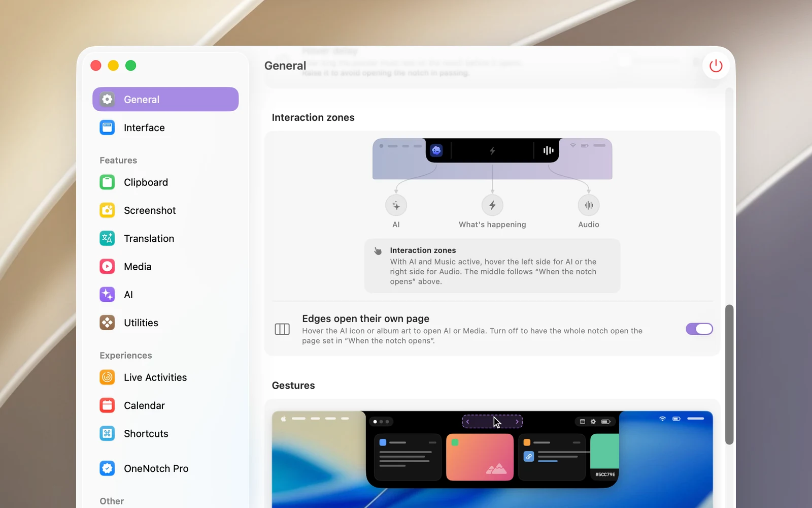The width and height of the screenshot is (812, 508).
Task: Click the Translation icon in the sidebar
Action: tap(107, 238)
